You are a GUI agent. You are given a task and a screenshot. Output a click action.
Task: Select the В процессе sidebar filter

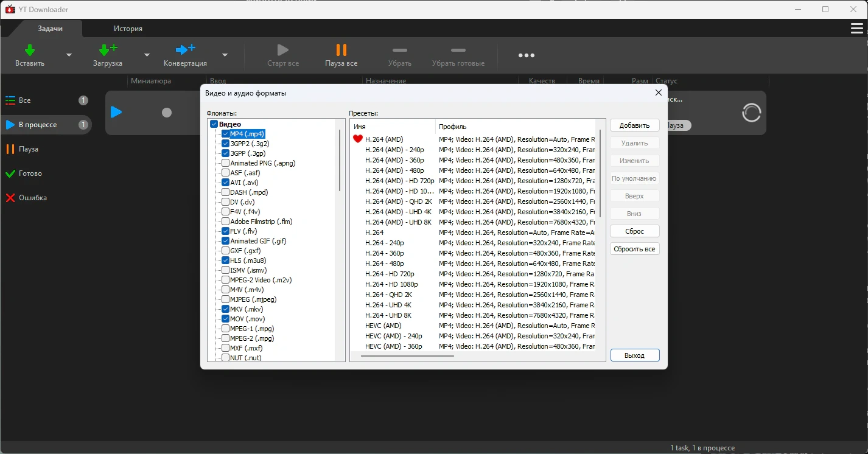coord(46,125)
